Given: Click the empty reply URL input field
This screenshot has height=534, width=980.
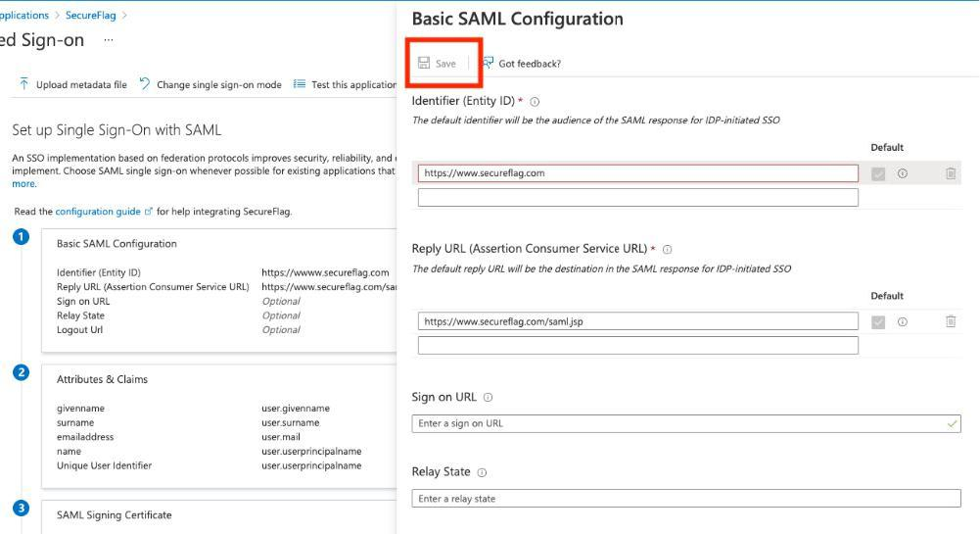Looking at the screenshot, I should 638,345.
